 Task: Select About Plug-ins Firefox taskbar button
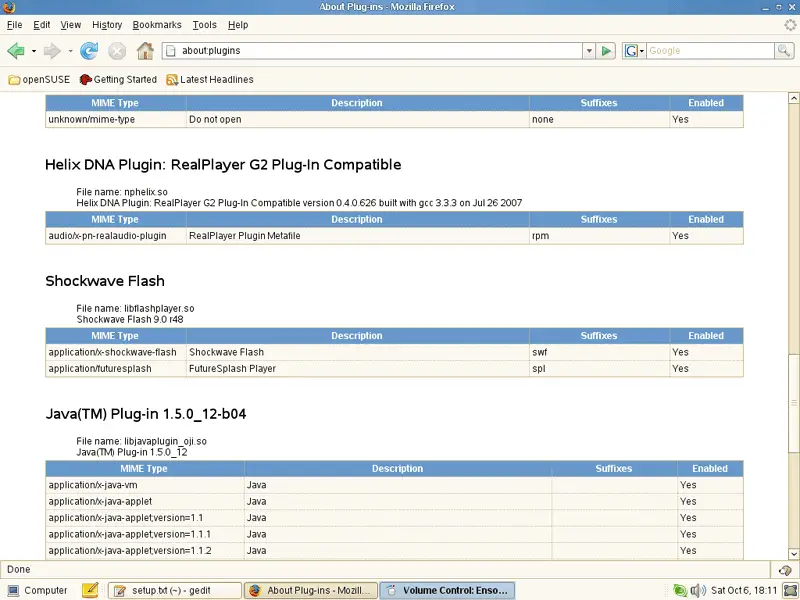click(311, 590)
